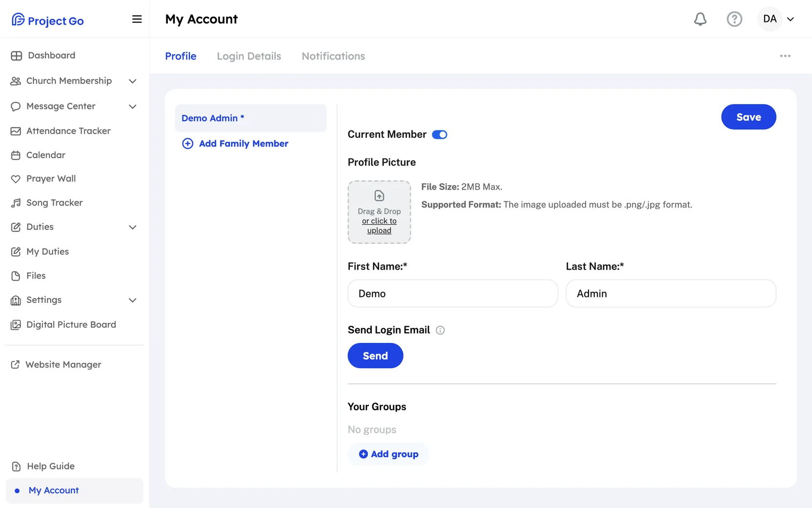Click the Project Go logo
Viewport: 812px width, 508px height.
(x=48, y=20)
